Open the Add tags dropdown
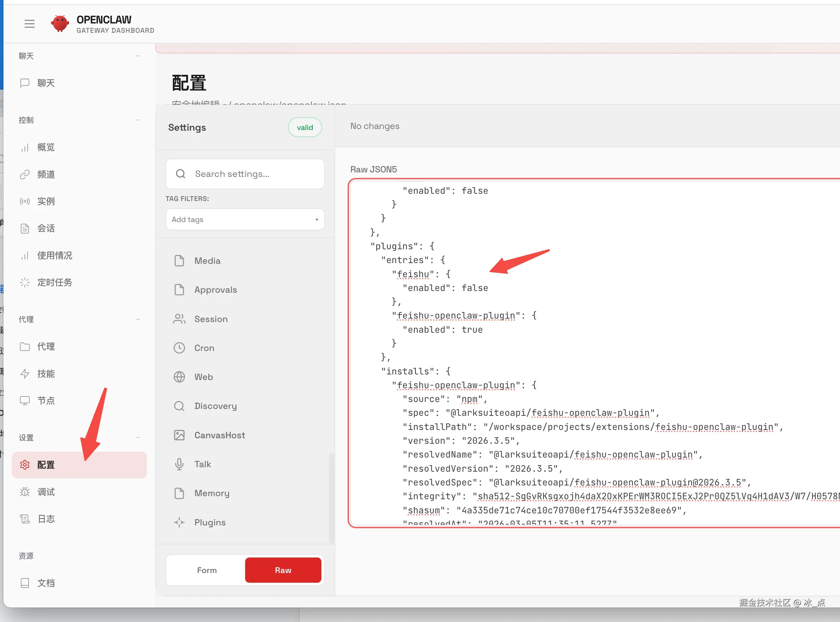 (x=245, y=220)
